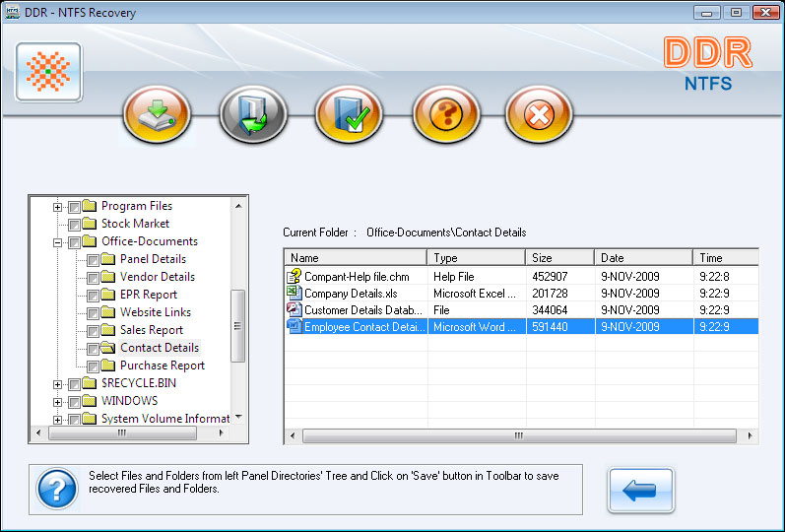Sort the file list by Size column
The width and height of the screenshot is (785, 532).
tap(559, 257)
